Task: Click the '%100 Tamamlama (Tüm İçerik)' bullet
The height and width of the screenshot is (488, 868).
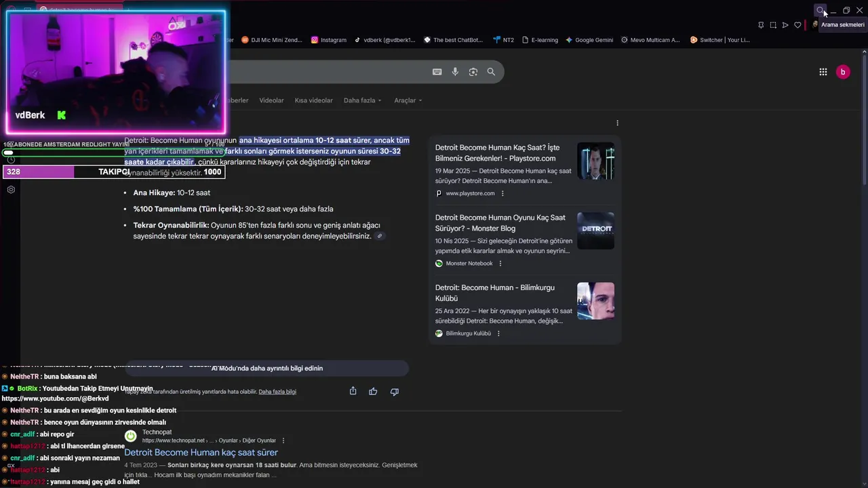Action: (x=233, y=209)
